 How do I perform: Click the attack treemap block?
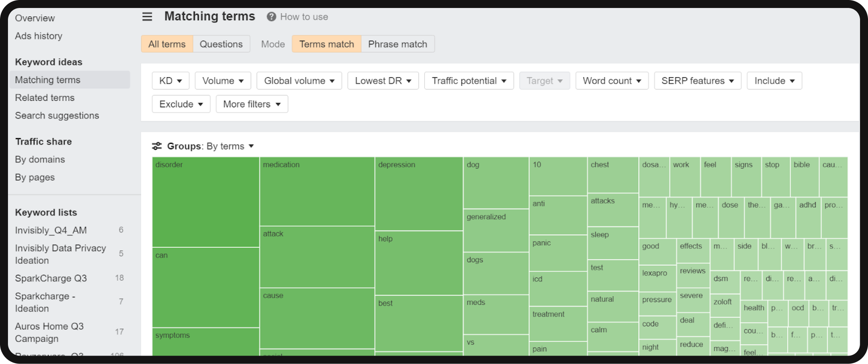tap(317, 257)
